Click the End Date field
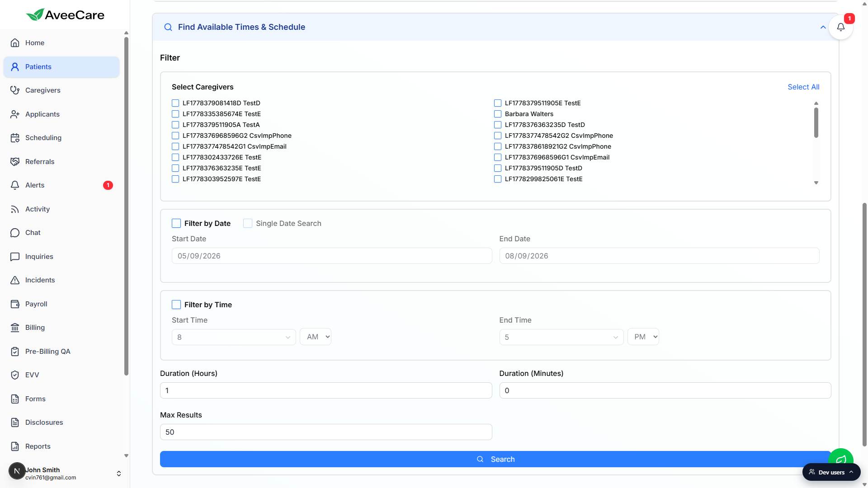Screen dimensions: 868x488 point(659,256)
